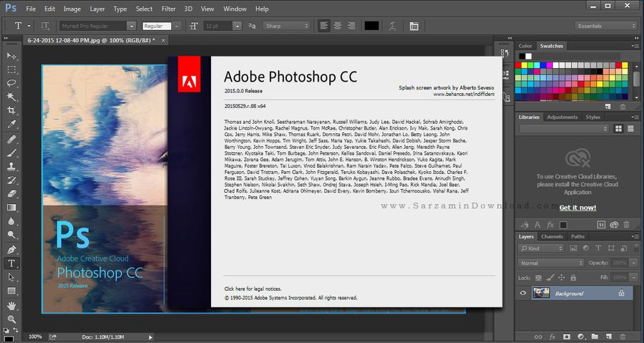Click the foreground color swatch in toolbox

click(8, 339)
